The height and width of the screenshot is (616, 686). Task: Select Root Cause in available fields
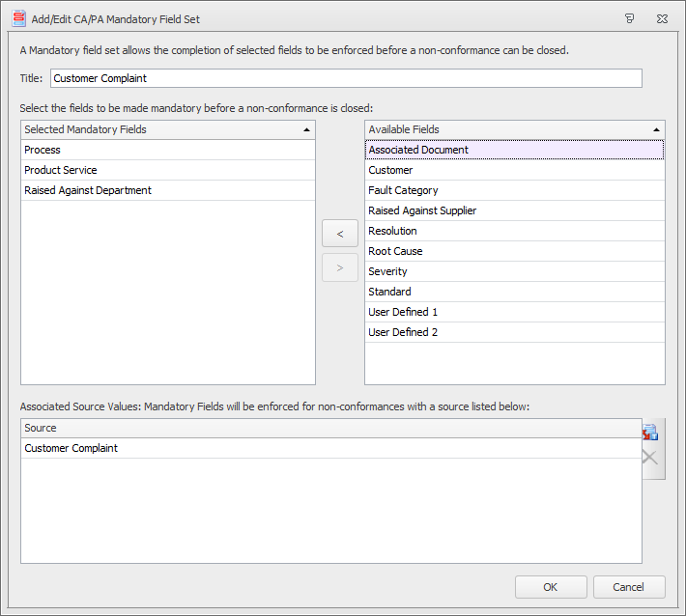click(514, 251)
